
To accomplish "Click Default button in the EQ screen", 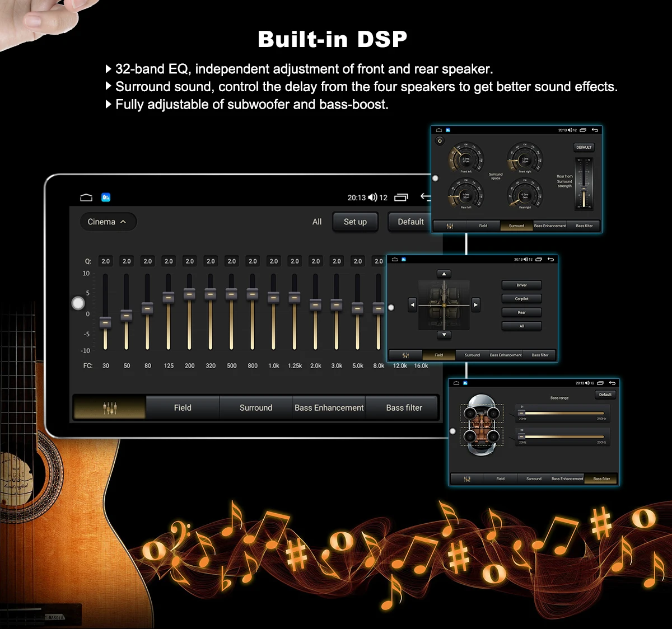I will tap(410, 222).
